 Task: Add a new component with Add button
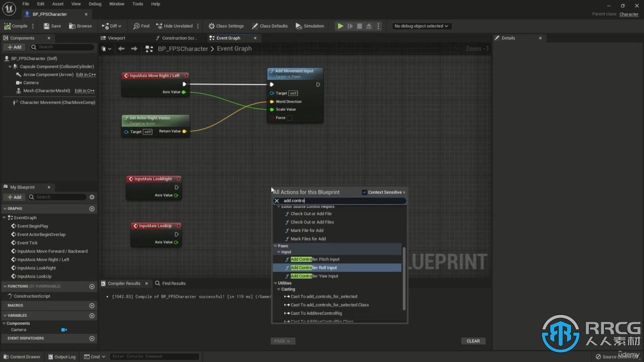pos(14,47)
